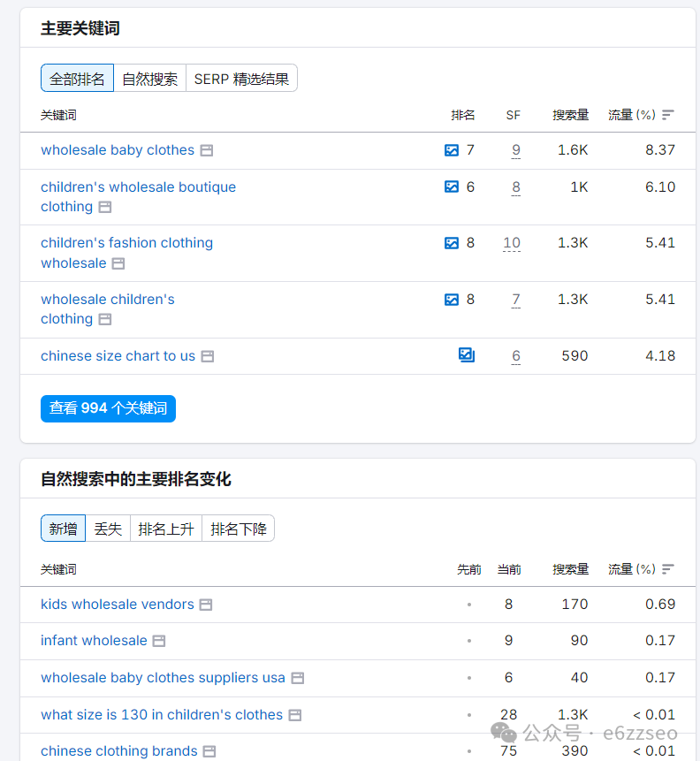Click SERP icon beside chinese clothing brands
Screen dimensions: 700x761
[209, 751]
